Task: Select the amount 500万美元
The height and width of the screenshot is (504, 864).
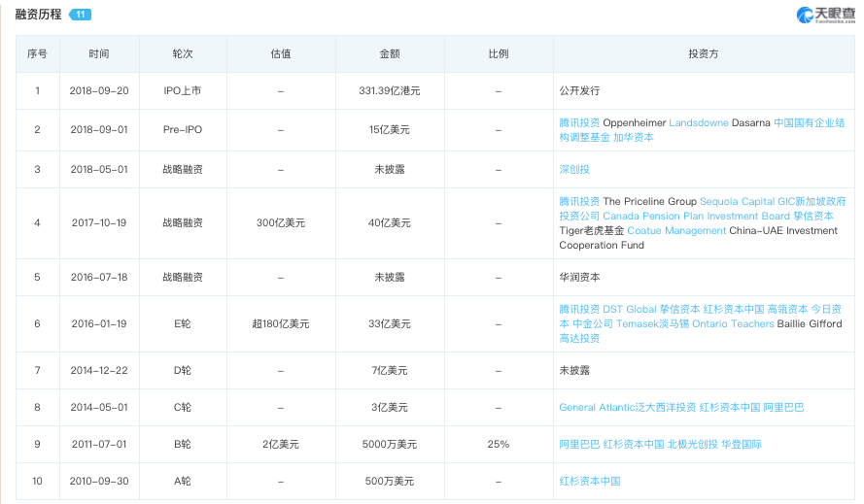Action: point(390,481)
